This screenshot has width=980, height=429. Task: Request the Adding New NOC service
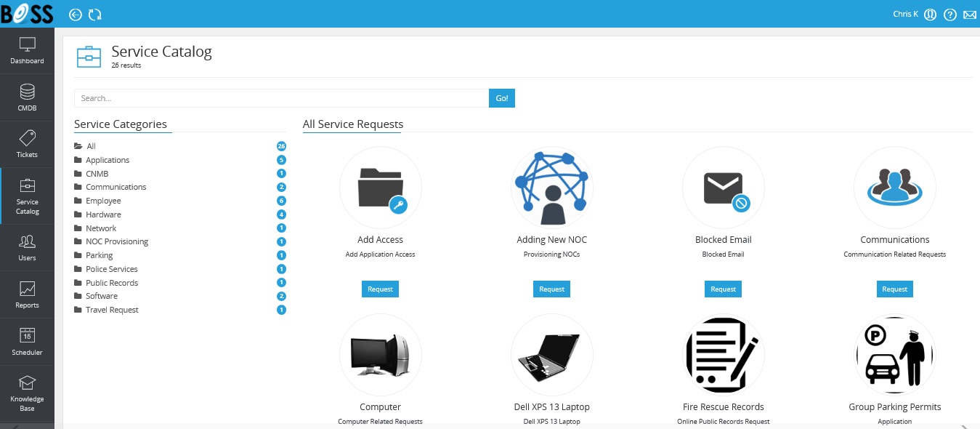click(x=551, y=289)
